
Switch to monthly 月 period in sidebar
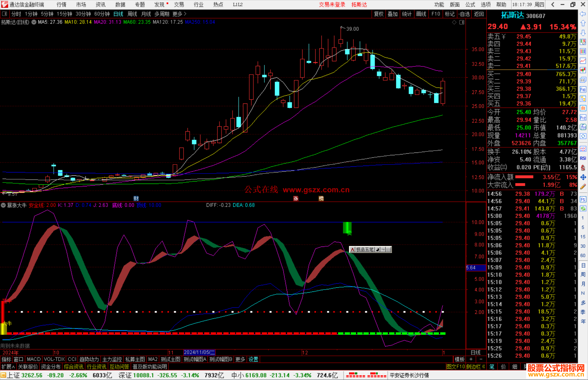[x=583, y=284]
